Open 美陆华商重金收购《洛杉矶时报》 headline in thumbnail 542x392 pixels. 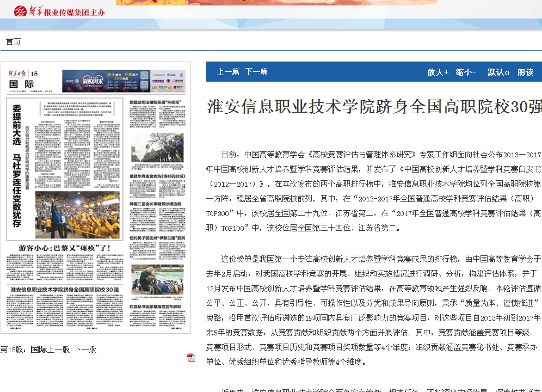[157, 176]
